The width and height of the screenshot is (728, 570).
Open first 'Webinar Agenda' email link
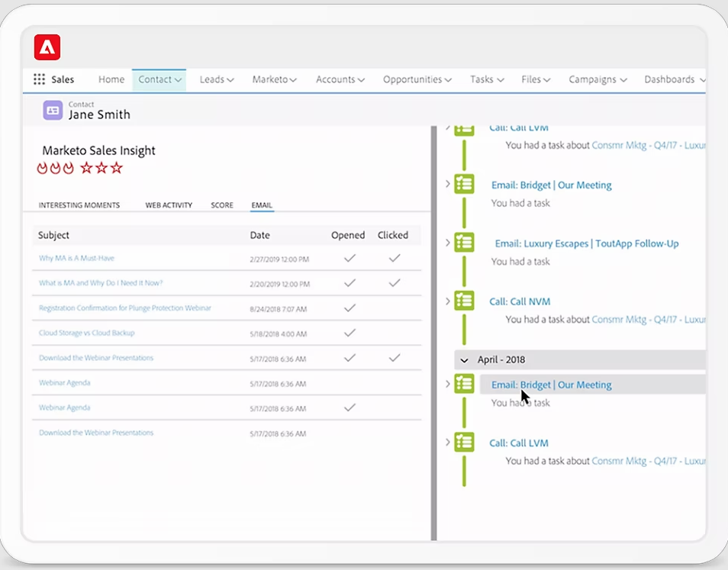pyautogui.click(x=65, y=383)
